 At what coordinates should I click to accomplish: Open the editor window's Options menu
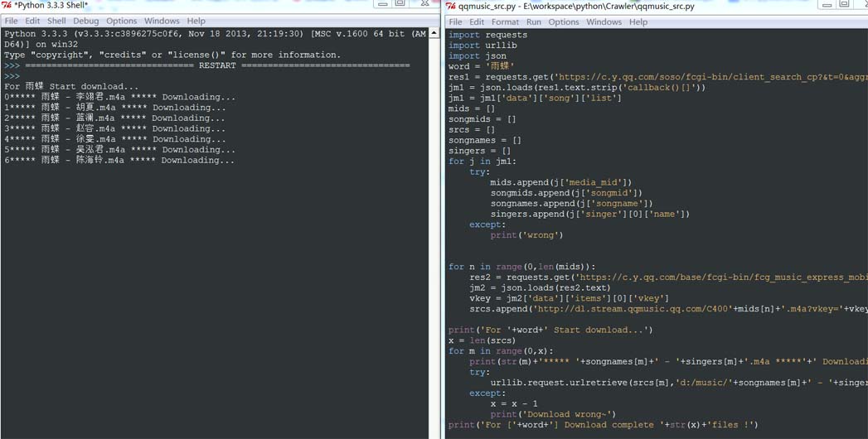(564, 22)
